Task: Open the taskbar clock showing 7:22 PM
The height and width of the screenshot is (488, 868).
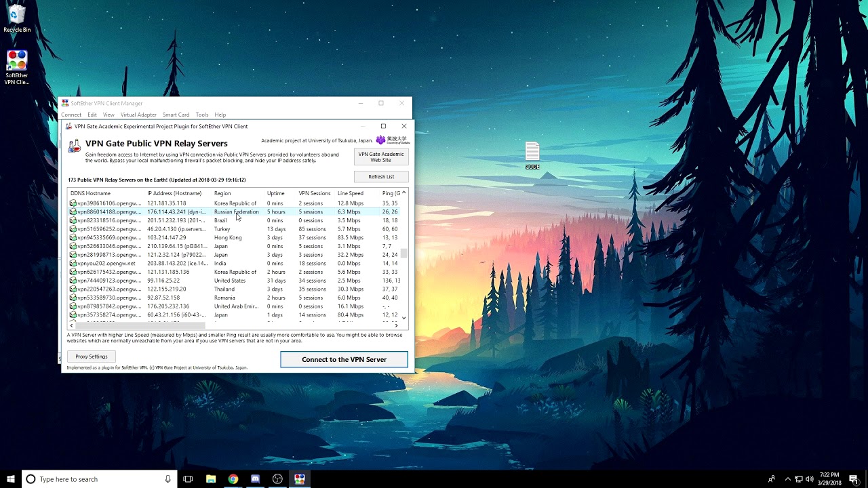Action: tap(829, 479)
